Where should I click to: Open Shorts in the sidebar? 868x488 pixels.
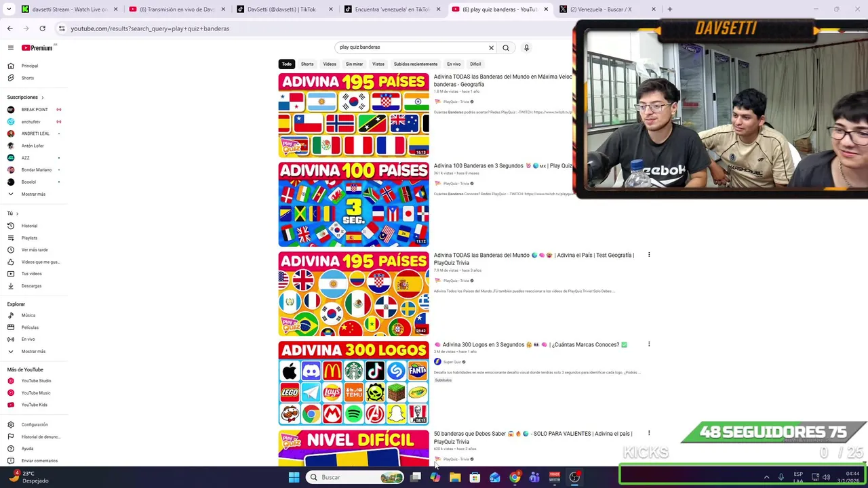point(27,78)
